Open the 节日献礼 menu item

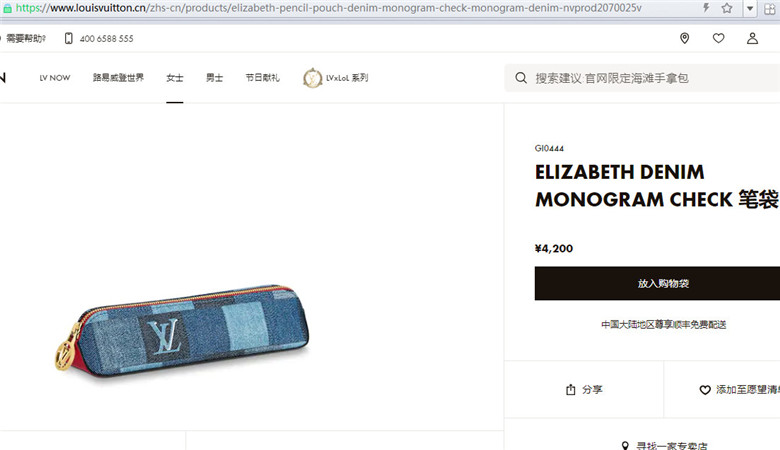coord(262,78)
